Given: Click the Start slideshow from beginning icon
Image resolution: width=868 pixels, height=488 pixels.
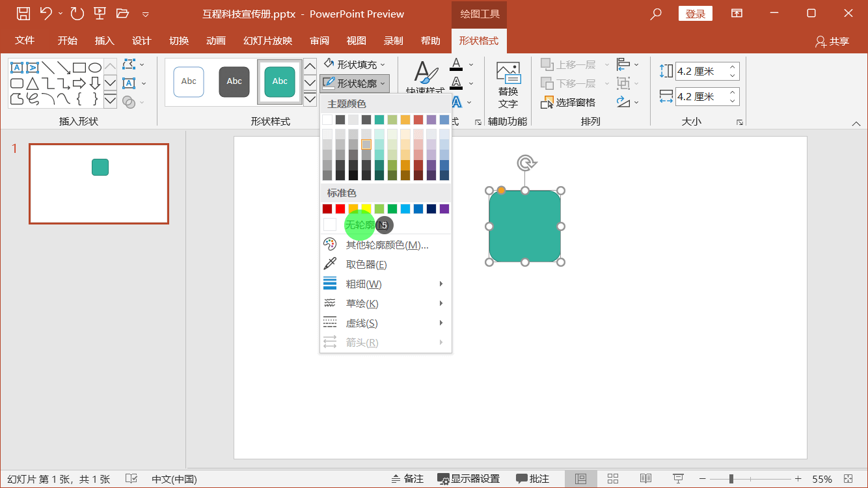Looking at the screenshot, I should (x=100, y=13).
